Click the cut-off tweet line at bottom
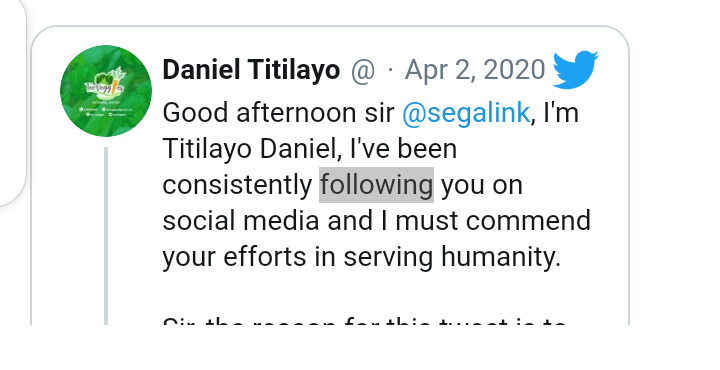The image size is (720, 370). coord(364,320)
